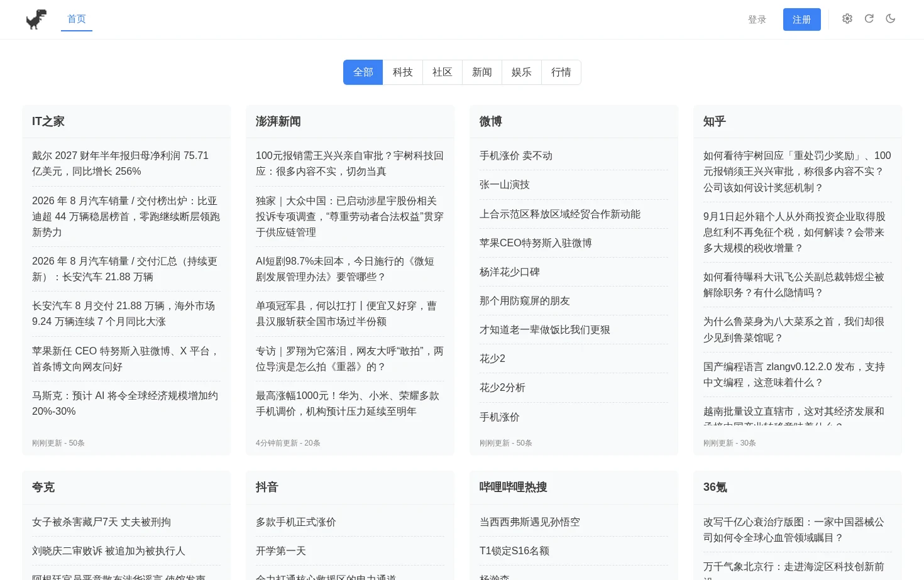The height and width of the screenshot is (580, 924).
Task: Open 多款手机正式涨价 Douyin item
Action: coord(296,522)
